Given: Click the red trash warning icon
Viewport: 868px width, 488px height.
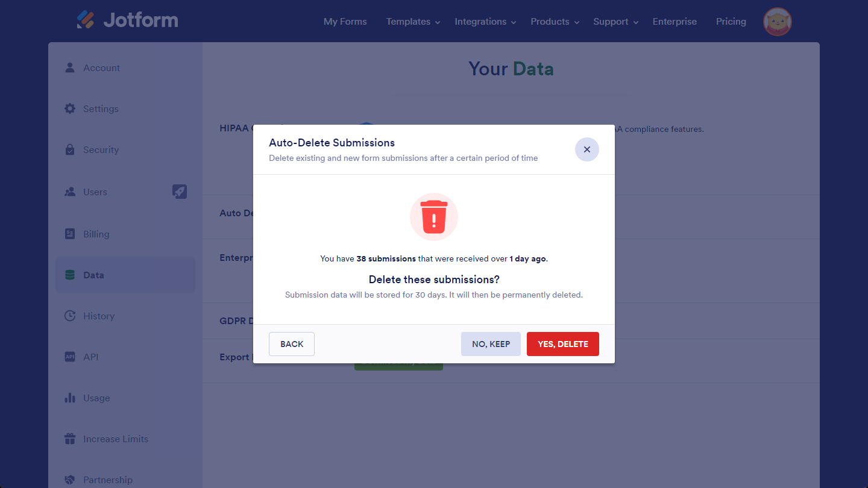Looking at the screenshot, I should (x=434, y=217).
